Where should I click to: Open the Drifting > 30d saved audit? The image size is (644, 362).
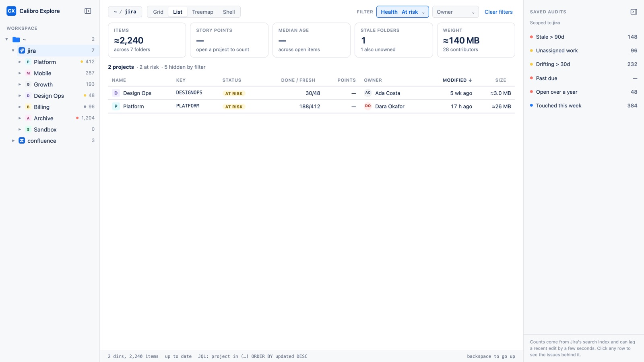pos(584,64)
